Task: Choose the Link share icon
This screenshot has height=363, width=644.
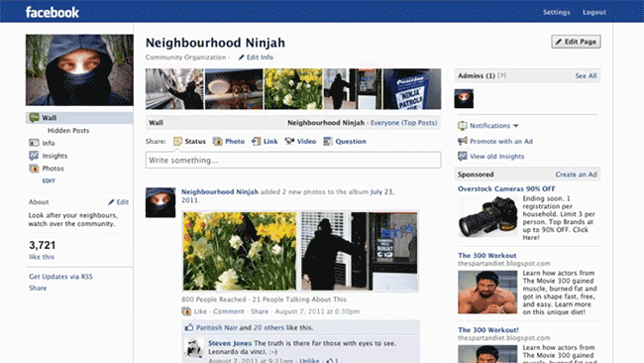Action: pyautogui.click(x=256, y=142)
